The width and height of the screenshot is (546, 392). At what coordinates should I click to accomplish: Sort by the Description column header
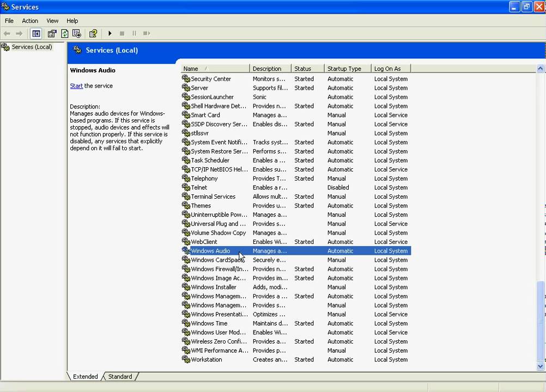pyautogui.click(x=271, y=69)
